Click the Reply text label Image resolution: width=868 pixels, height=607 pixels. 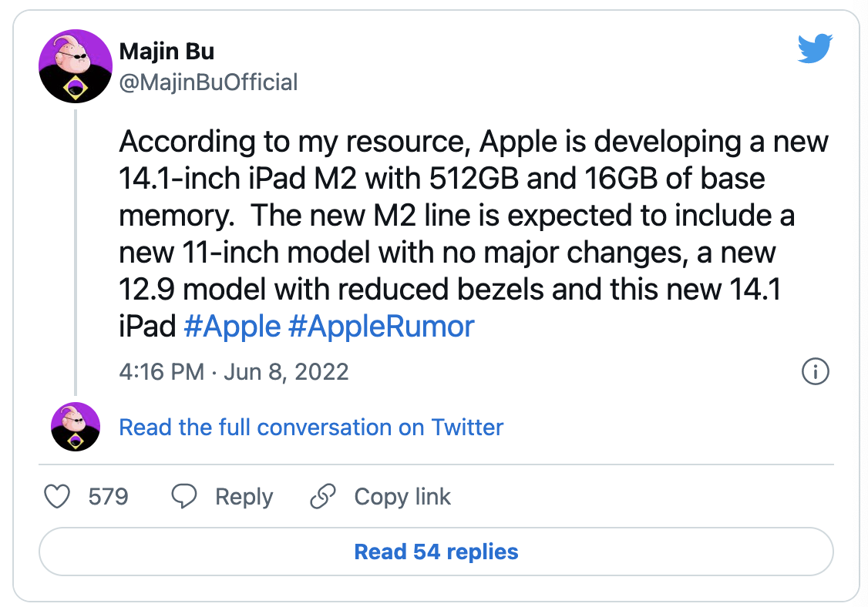tap(244, 497)
